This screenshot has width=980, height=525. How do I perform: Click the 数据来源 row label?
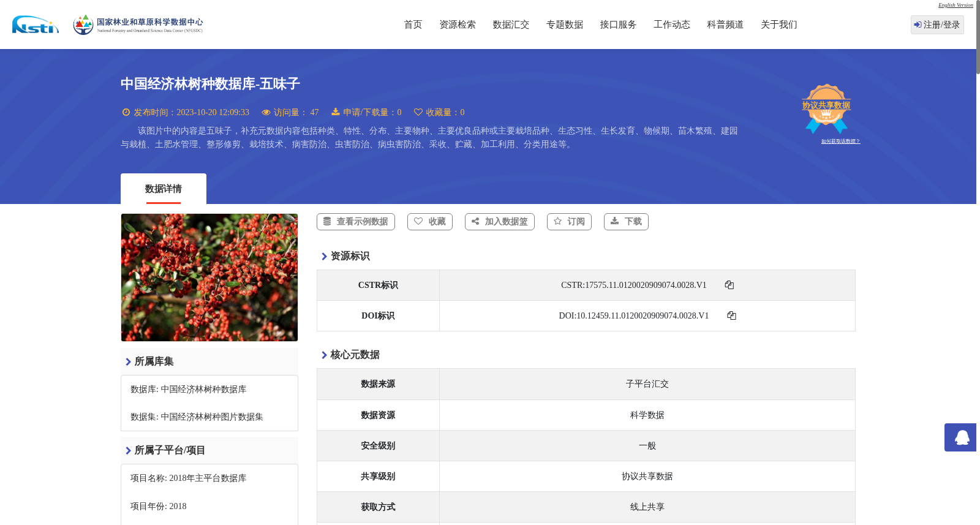(x=378, y=384)
